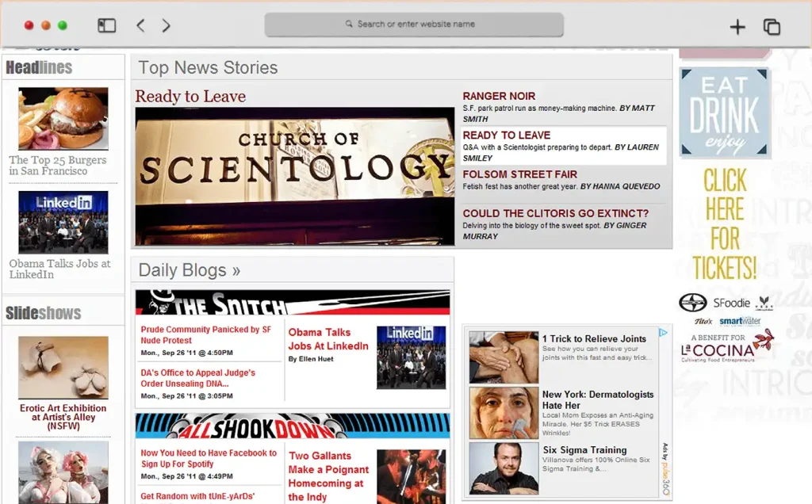Image resolution: width=812 pixels, height=504 pixels.
Task: Open the Ready to Leave headline
Action: tap(190, 96)
